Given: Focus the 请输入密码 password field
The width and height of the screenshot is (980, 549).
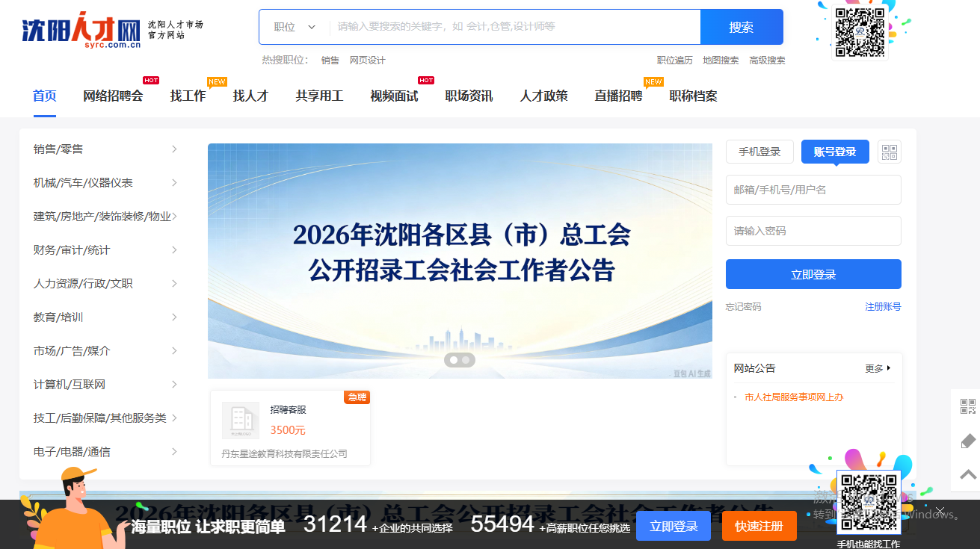Looking at the screenshot, I should pos(813,231).
